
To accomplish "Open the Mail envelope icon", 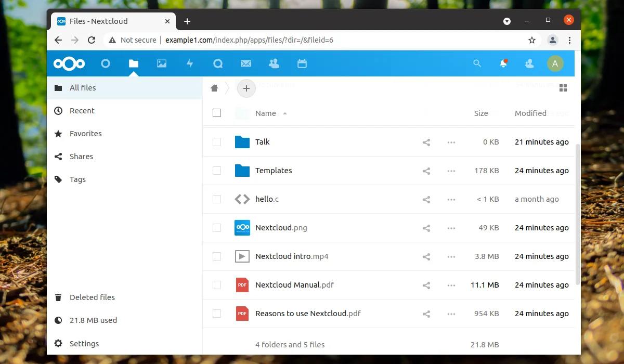I will pos(246,63).
